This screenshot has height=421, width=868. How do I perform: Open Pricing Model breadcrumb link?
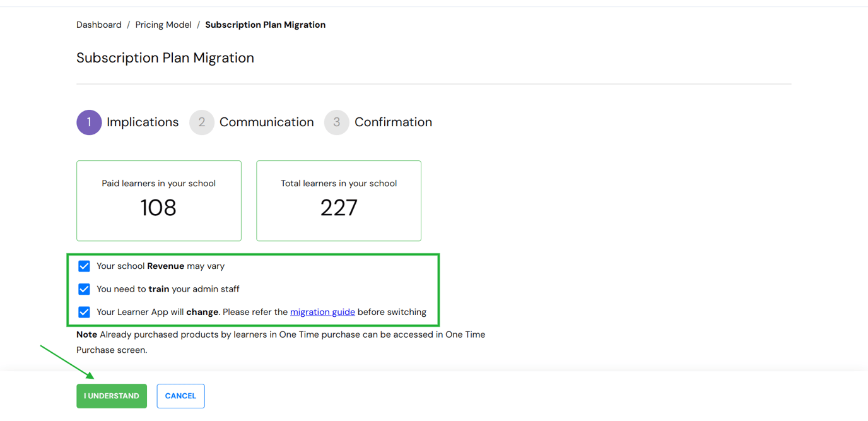163,25
